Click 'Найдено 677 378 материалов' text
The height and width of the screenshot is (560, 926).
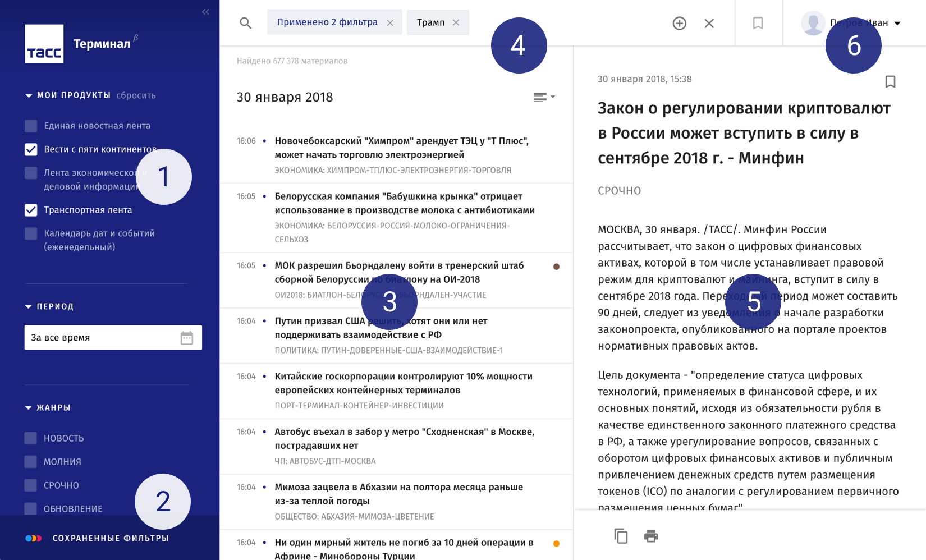click(292, 61)
